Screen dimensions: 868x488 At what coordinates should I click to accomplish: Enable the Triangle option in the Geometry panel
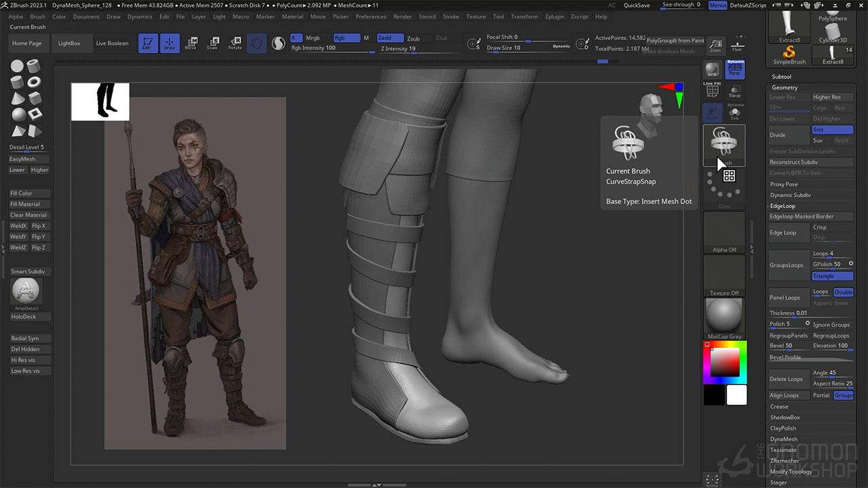coord(832,276)
